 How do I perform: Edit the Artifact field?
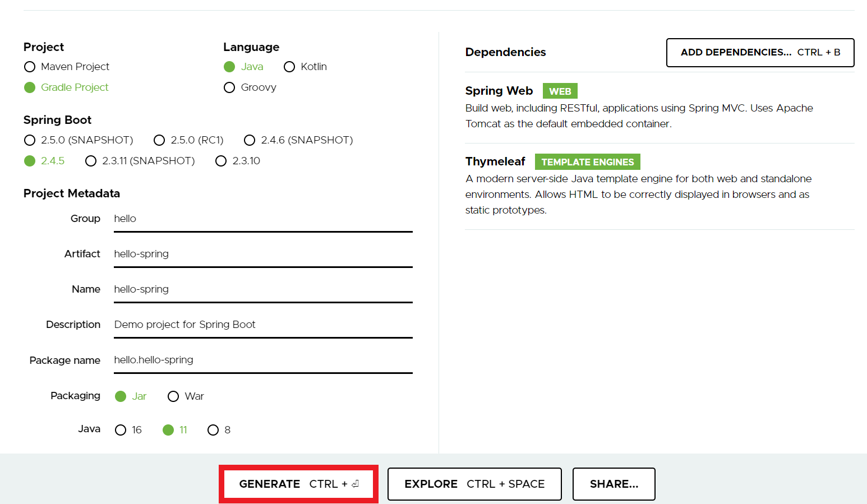[x=263, y=255]
